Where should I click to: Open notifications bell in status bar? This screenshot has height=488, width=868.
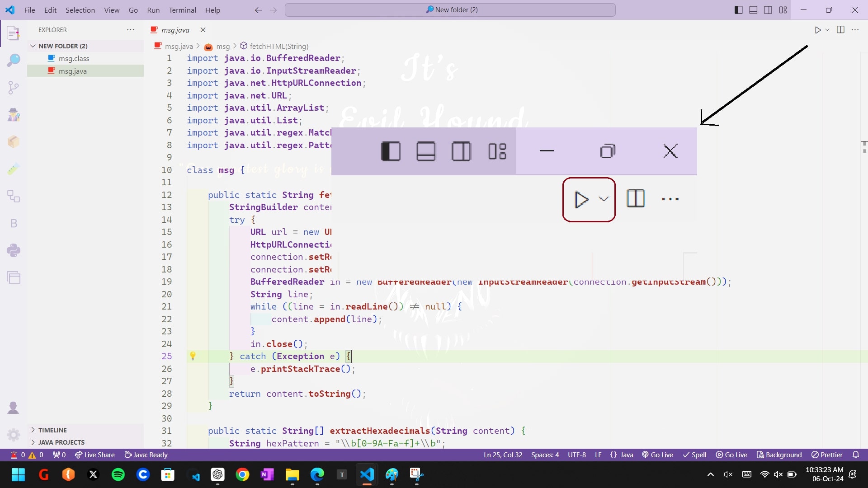855,455
